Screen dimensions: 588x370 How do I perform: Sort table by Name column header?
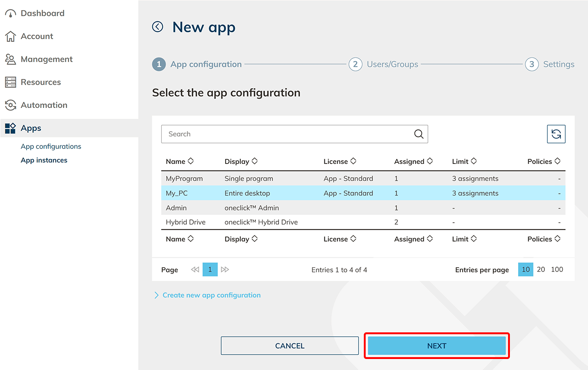point(180,162)
